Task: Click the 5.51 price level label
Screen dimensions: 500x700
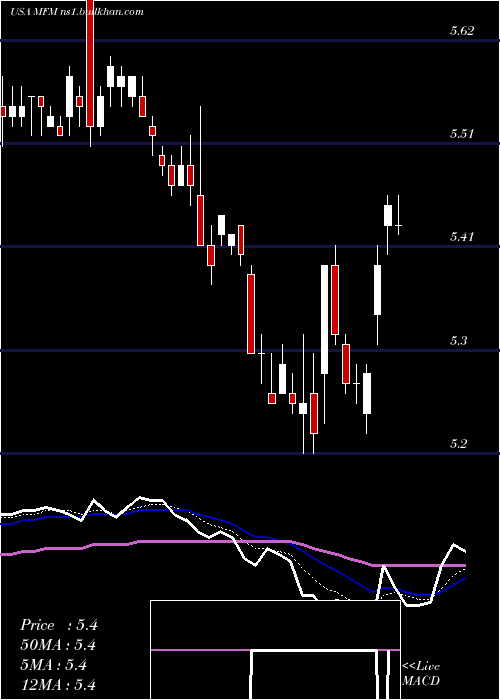Action: coord(461,133)
